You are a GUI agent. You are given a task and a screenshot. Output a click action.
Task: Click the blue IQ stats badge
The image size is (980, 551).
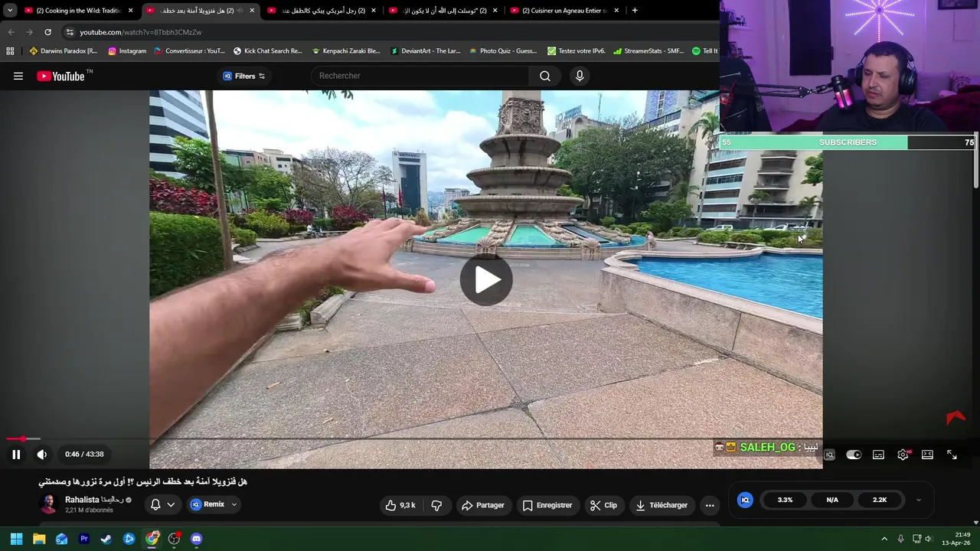[x=745, y=500]
